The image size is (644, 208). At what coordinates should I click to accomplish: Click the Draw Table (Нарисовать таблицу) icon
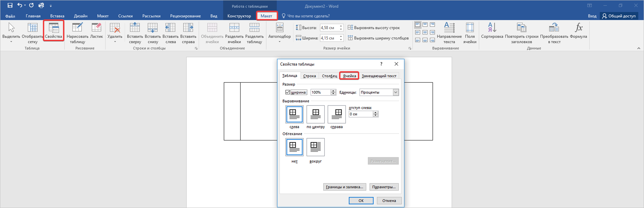[77, 28]
